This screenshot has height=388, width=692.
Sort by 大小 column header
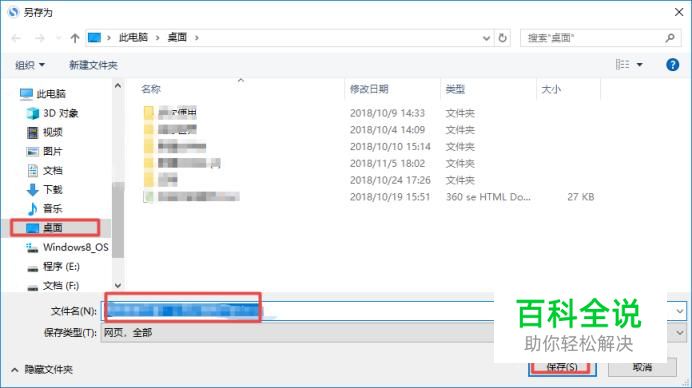point(551,89)
